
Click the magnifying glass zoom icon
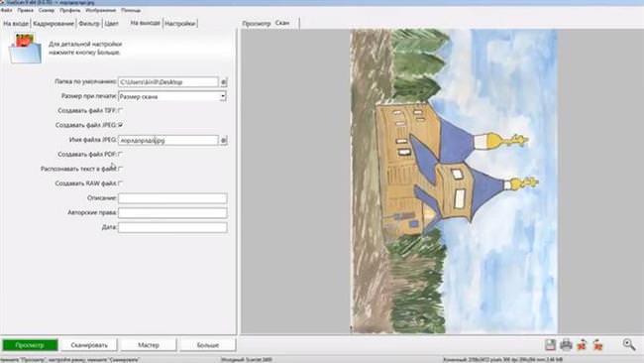(x=629, y=344)
